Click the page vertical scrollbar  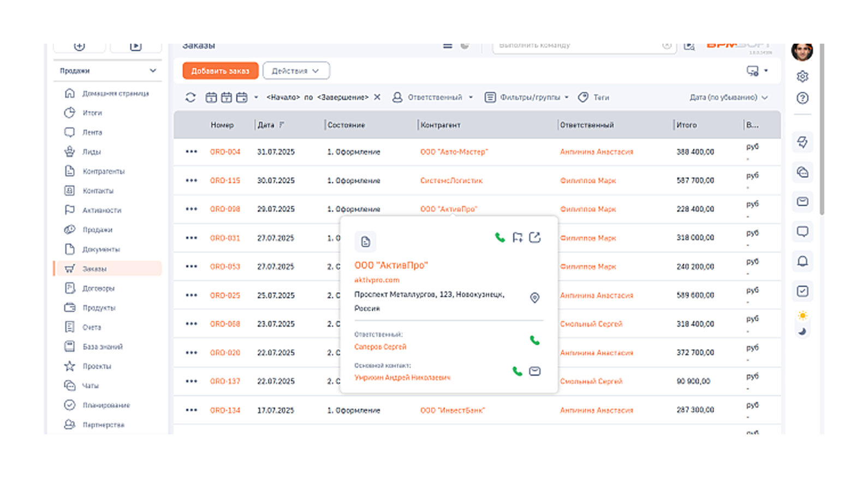click(x=822, y=129)
